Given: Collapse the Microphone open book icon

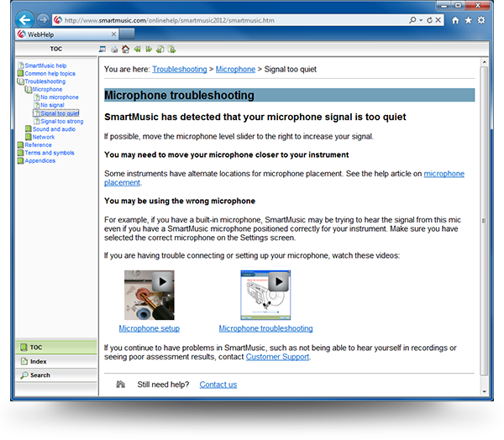Looking at the screenshot, I should (29, 89).
